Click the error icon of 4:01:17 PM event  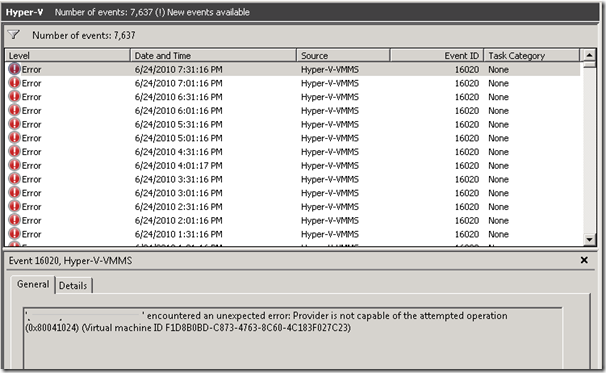pyautogui.click(x=14, y=165)
